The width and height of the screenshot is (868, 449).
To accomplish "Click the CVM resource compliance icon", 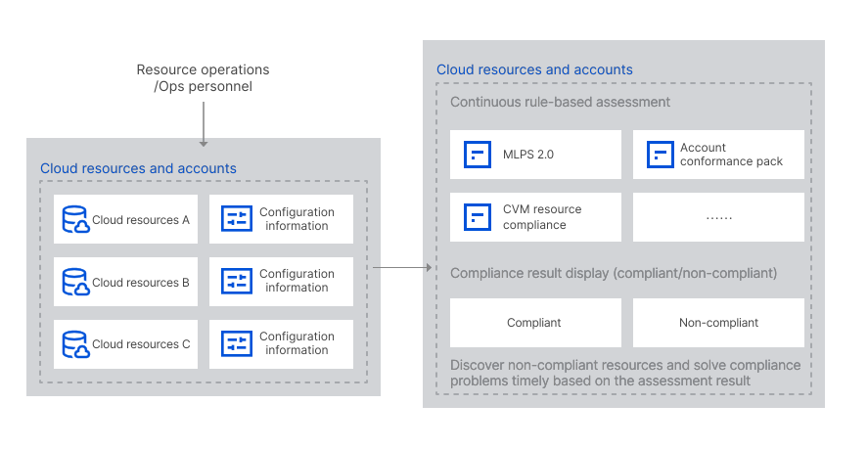I will pos(478,217).
